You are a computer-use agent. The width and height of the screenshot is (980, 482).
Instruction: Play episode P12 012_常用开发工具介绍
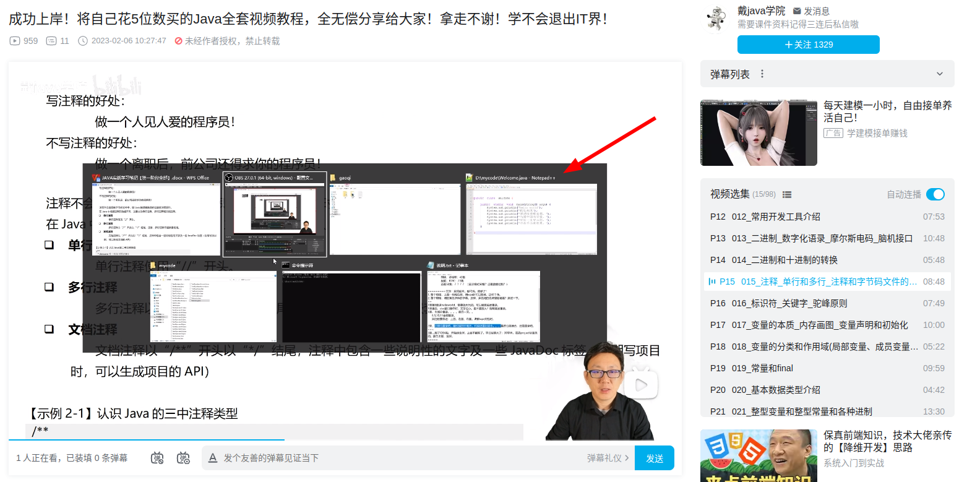click(x=827, y=217)
